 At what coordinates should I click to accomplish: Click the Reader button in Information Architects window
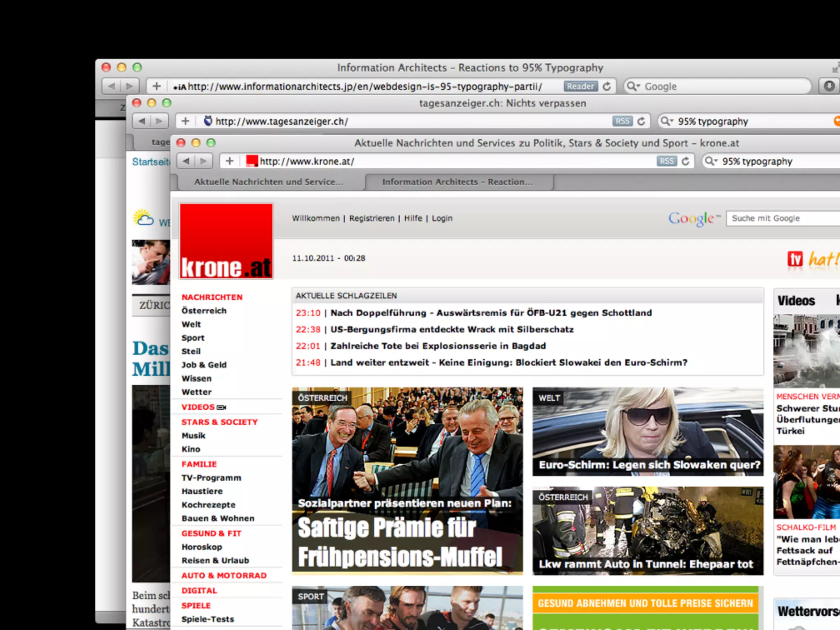click(x=580, y=87)
